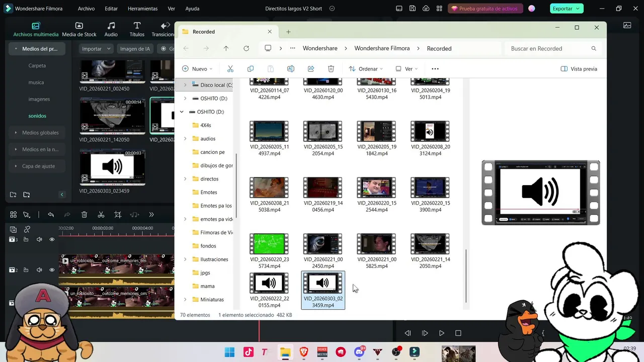Image resolution: width=644 pixels, height=362 pixels.
Task: Click the Imagen de IA button
Action: (135, 49)
